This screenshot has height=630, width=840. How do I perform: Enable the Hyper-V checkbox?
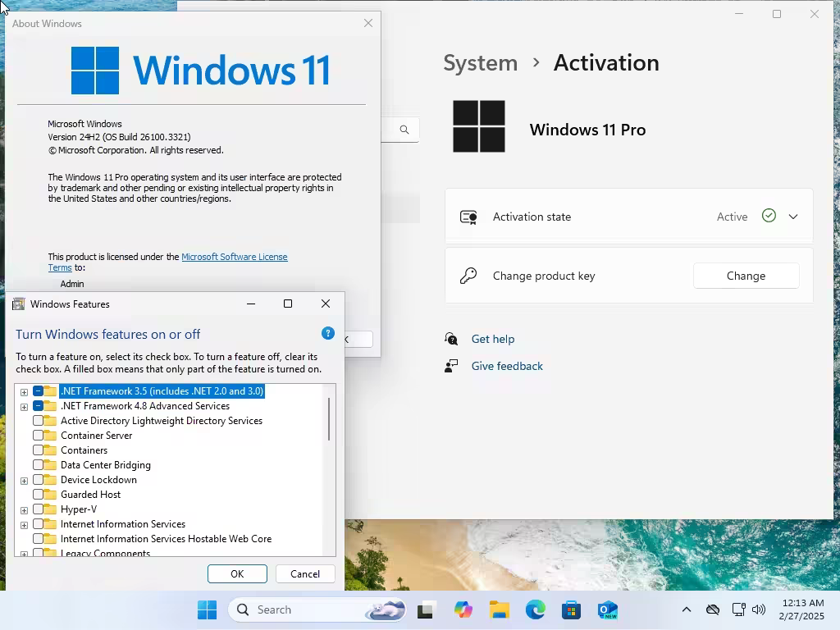coord(38,509)
